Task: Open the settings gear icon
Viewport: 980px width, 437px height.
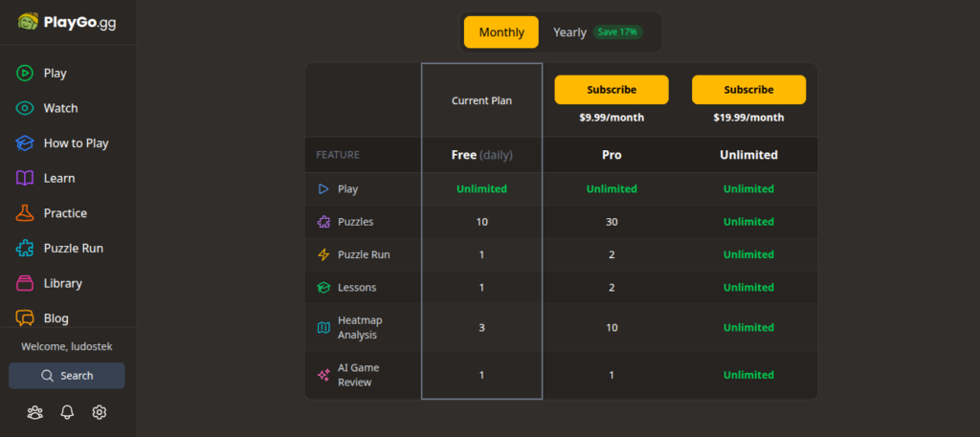Action: point(99,412)
